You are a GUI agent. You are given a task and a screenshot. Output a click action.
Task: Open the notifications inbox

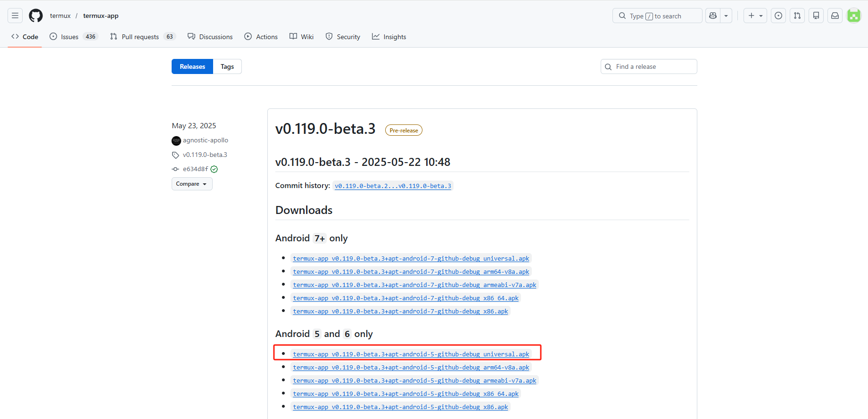835,16
